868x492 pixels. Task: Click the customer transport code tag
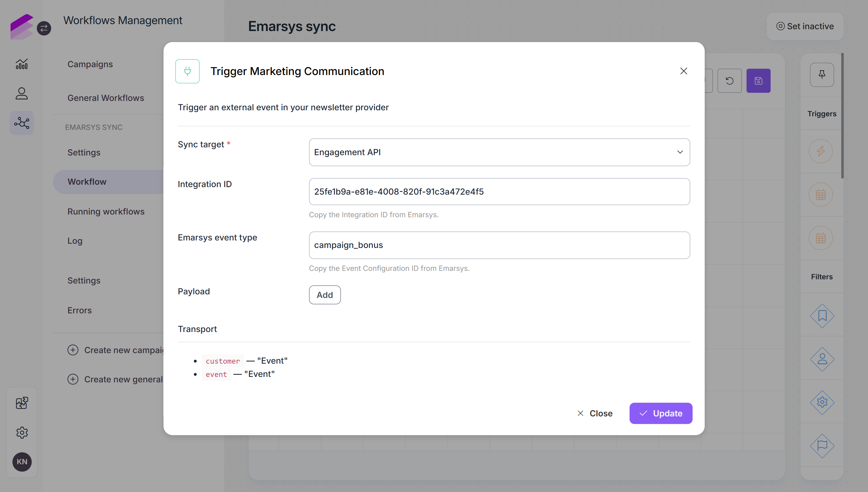223,361
